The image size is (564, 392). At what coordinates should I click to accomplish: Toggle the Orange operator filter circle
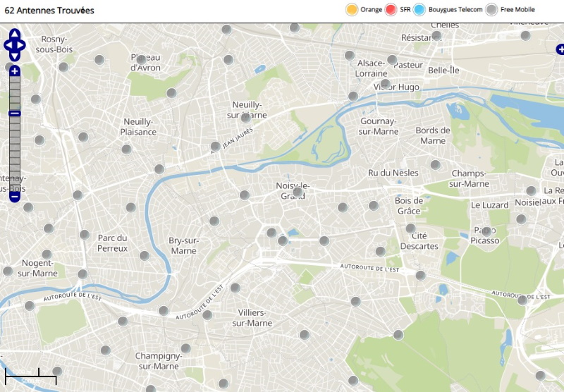pos(351,9)
